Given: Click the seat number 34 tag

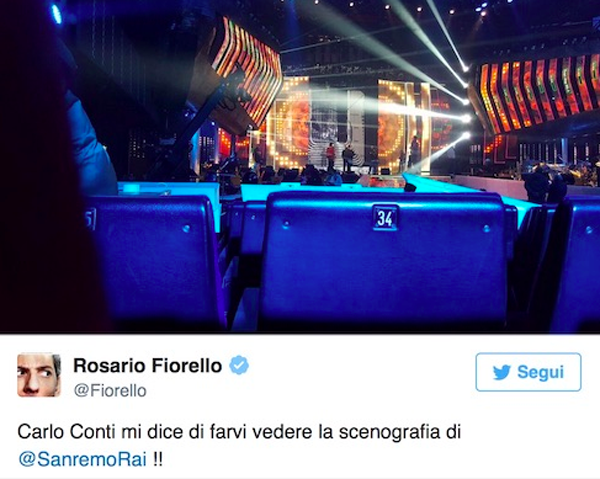Looking at the screenshot, I should (385, 218).
